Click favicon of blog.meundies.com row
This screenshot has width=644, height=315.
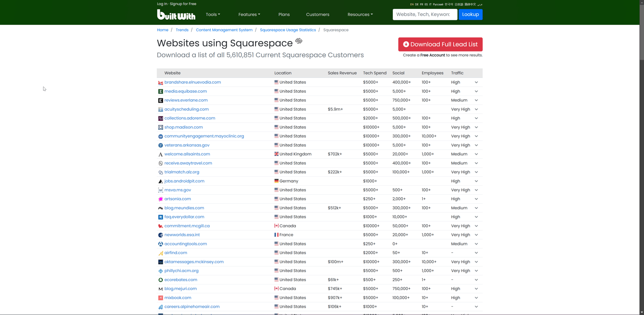tap(161, 208)
